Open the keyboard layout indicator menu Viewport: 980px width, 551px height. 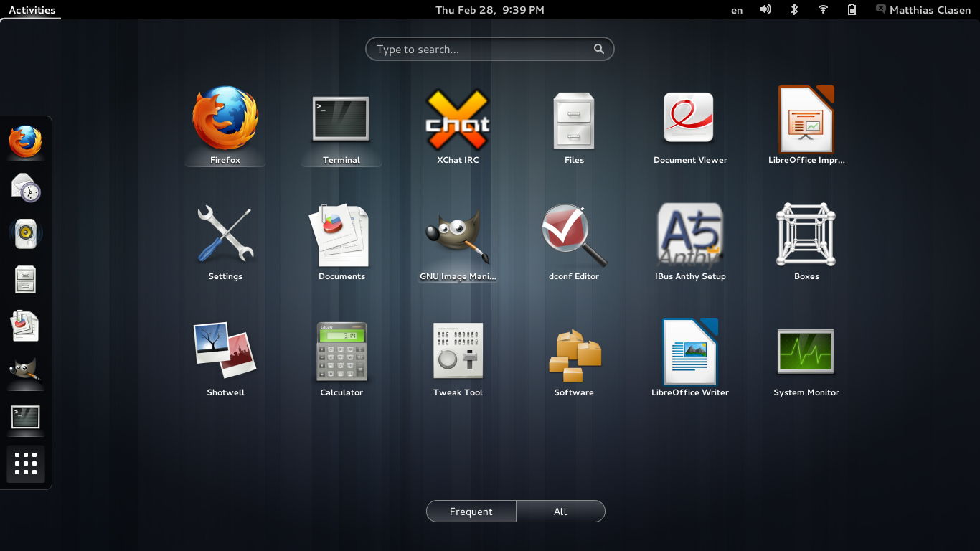(736, 9)
